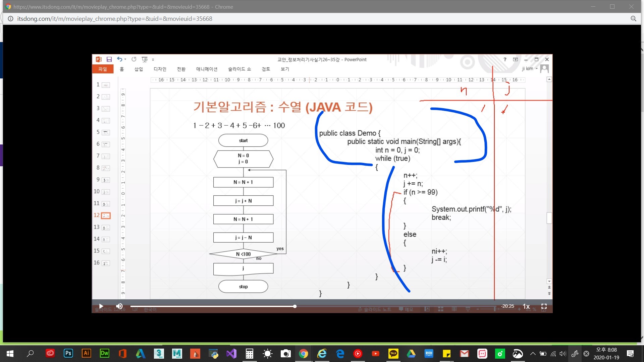The image size is (644, 362).
Task: Toggle fullscreen mode for the video
Action: (x=544, y=306)
